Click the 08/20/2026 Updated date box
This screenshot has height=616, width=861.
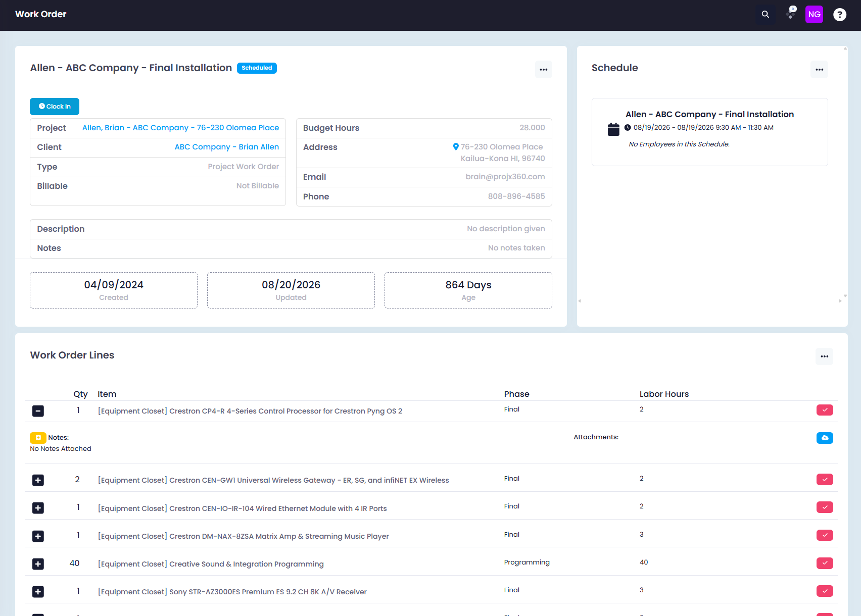pyautogui.click(x=291, y=290)
